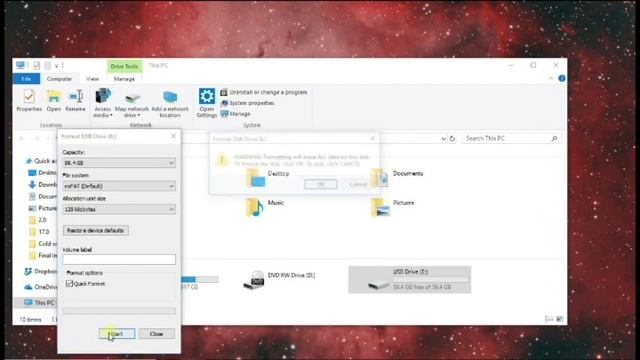The height and width of the screenshot is (360, 640).
Task: Switch to large icons view button
Action: coord(560,319)
